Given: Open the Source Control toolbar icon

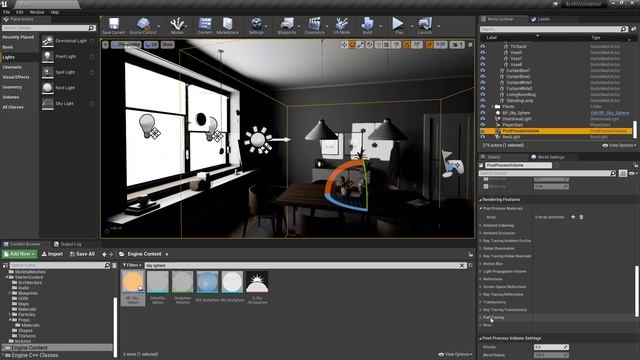Looking at the screenshot, I should (143, 25).
